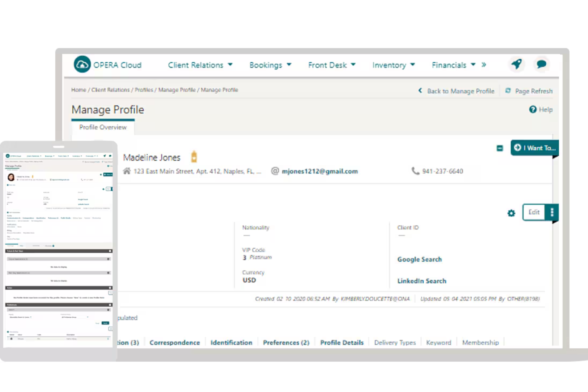Click the Google Search link

point(419,259)
